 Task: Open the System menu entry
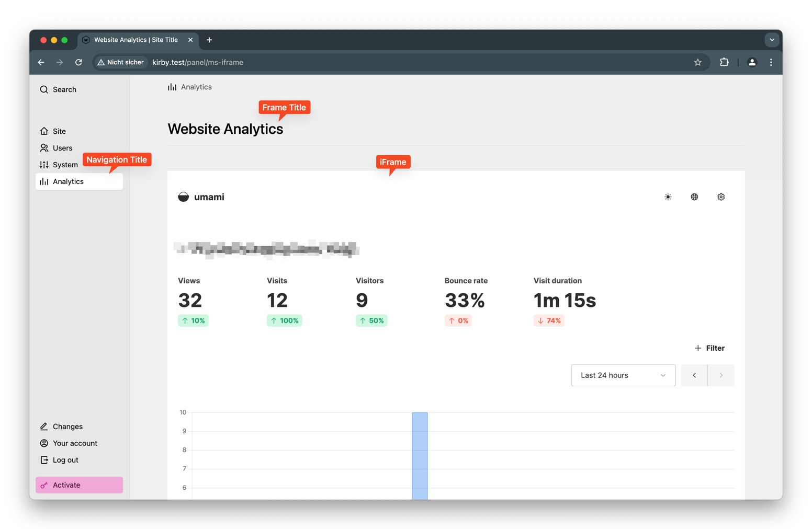tap(59, 165)
